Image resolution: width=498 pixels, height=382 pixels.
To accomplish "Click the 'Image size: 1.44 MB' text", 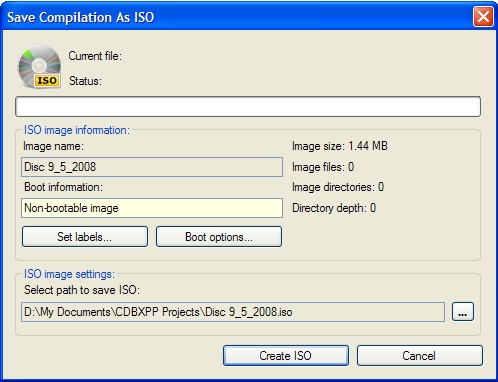I will (x=340, y=146).
